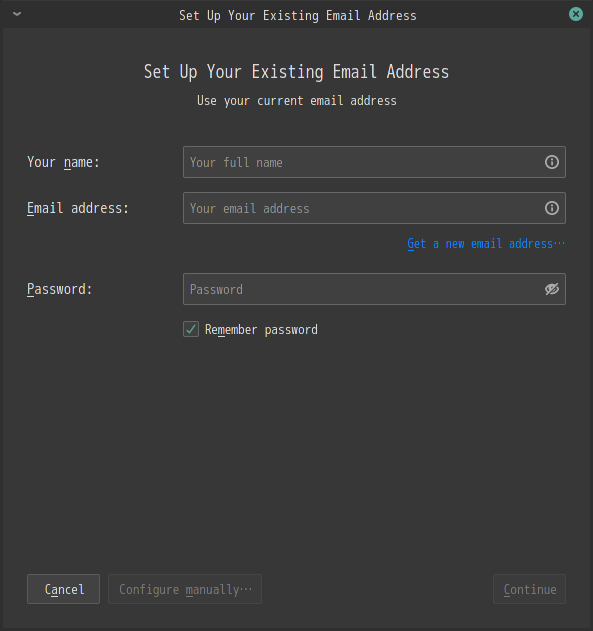Click the Remember password label text

[x=261, y=330]
